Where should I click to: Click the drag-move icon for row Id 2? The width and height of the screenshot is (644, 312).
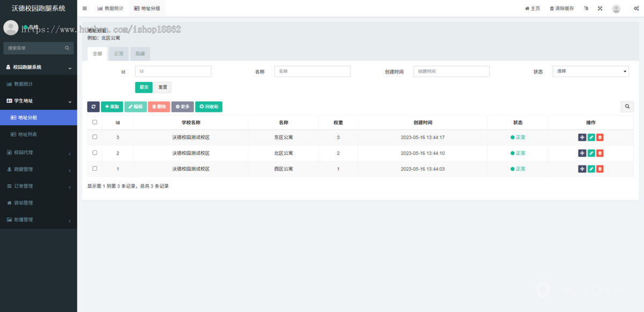(x=582, y=153)
